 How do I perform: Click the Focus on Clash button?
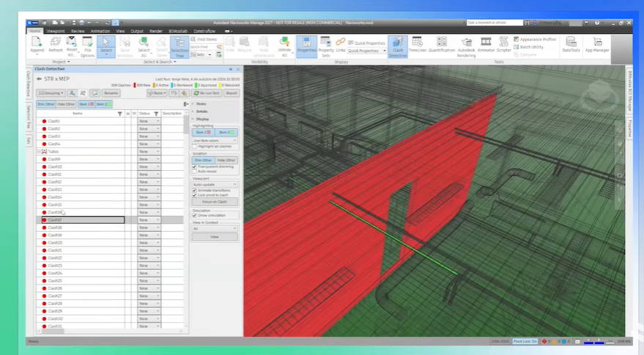pyautogui.click(x=215, y=202)
